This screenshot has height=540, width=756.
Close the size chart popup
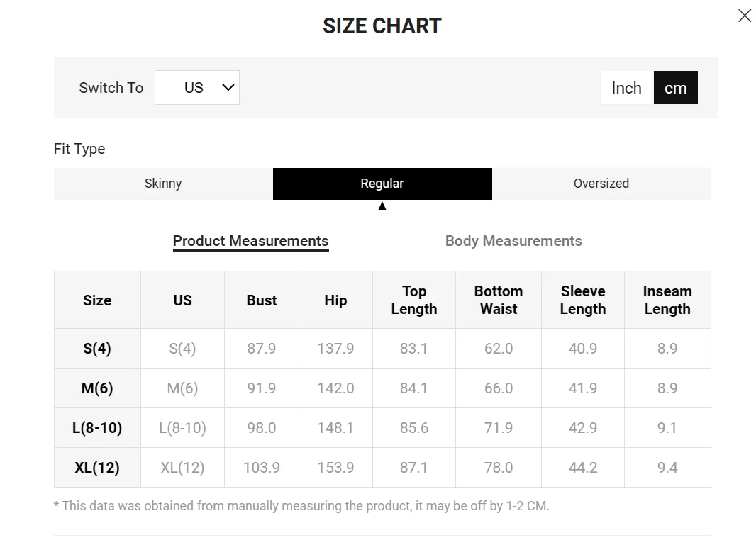pyautogui.click(x=744, y=16)
